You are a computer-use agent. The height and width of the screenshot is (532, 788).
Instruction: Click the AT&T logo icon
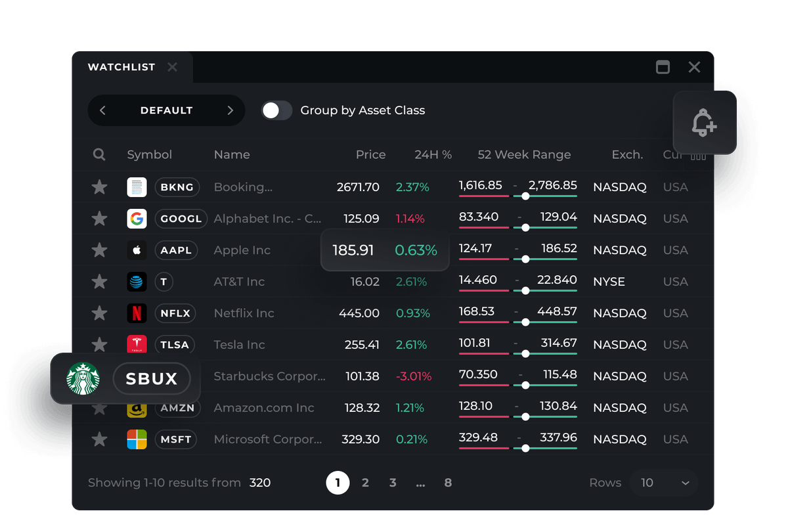[x=137, y=282]
